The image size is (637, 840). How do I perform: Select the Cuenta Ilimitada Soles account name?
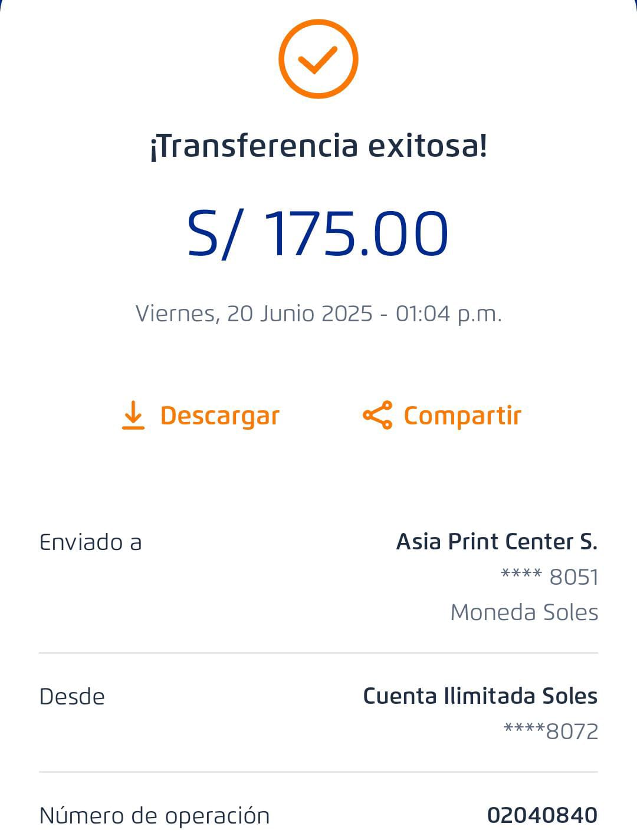[x=480, y=696]
